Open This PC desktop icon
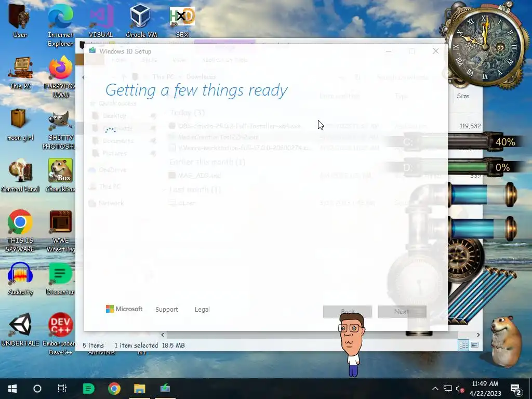The width and height of the screenshot is (532, 399). point(20,73)
